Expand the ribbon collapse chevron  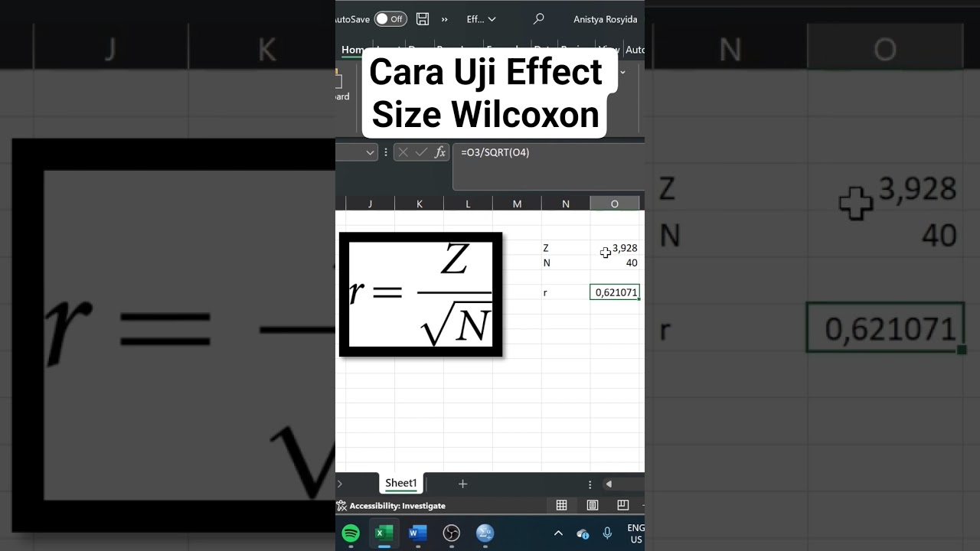coord(622,72)
